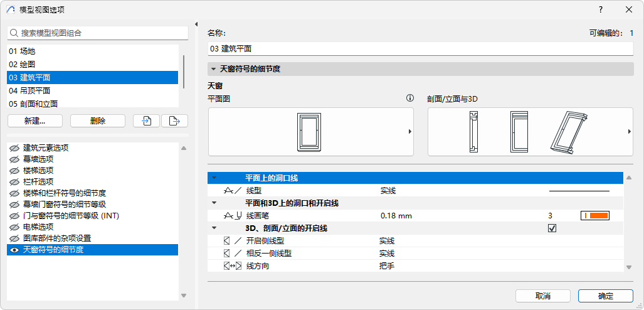Open the 线型 实线 value dropdown
Screen dimensions: 644x310
click(388, 191)
